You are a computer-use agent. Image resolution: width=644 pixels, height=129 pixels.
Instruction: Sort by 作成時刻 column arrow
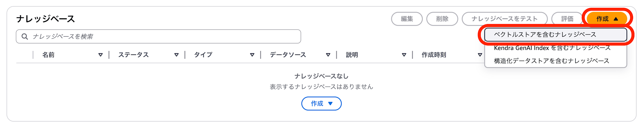pyautogui.click(x=480, y=55)
